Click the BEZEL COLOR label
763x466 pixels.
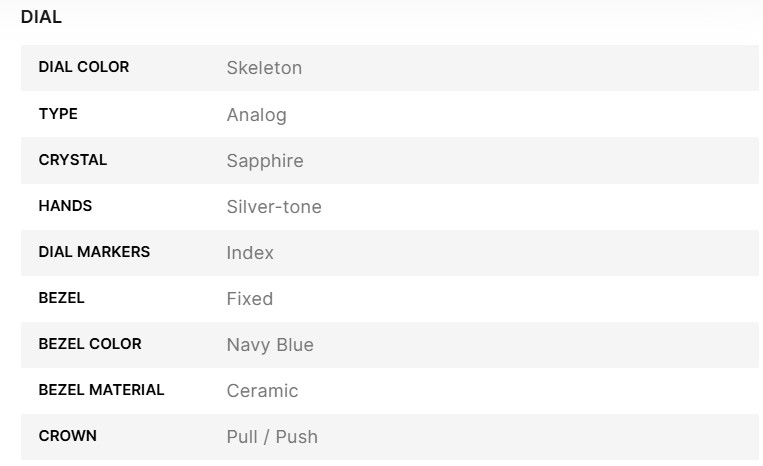(x=90, y=344)
